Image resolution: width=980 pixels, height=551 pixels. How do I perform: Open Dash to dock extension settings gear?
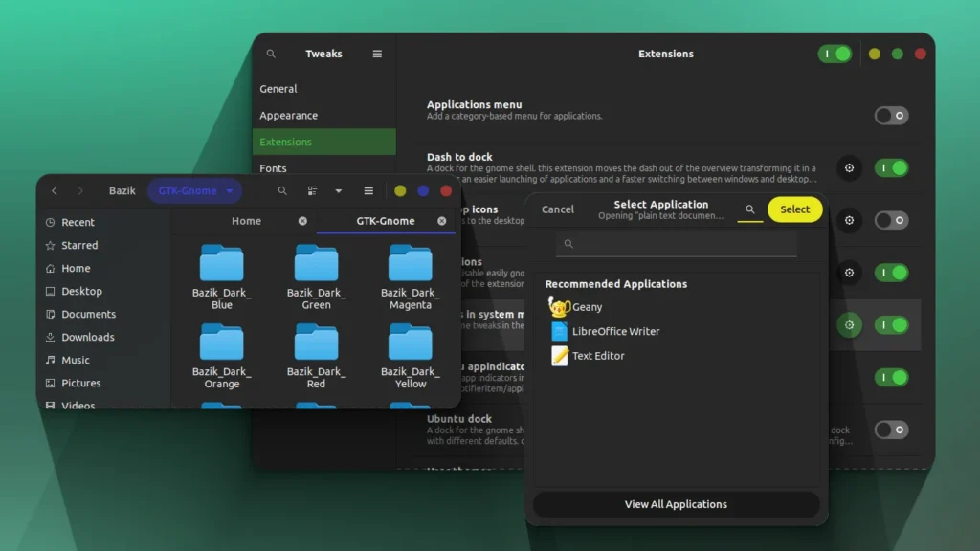(x=850, y=168)
